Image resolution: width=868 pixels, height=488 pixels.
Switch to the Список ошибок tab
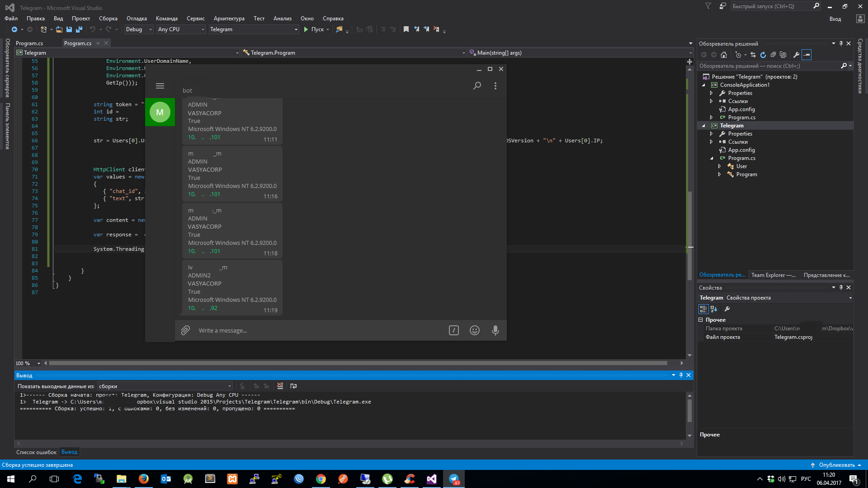[x=36, y=452]
